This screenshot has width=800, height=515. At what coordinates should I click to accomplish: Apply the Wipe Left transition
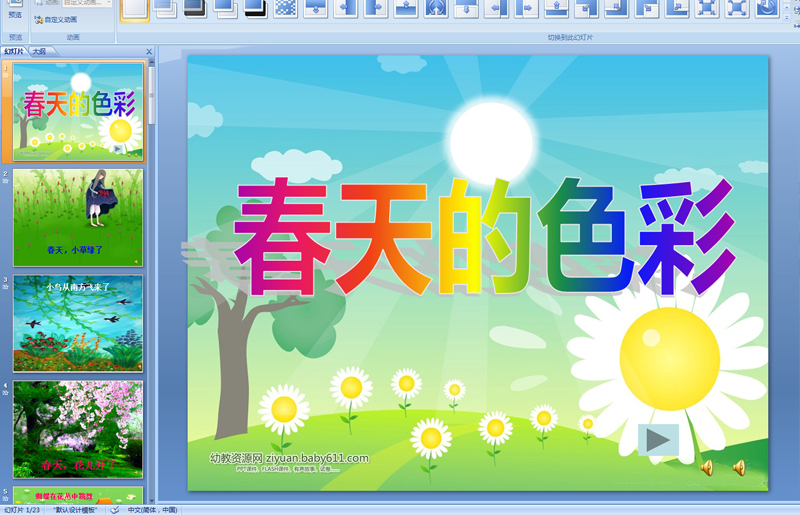pyautogui.click(x=346, y=9)
